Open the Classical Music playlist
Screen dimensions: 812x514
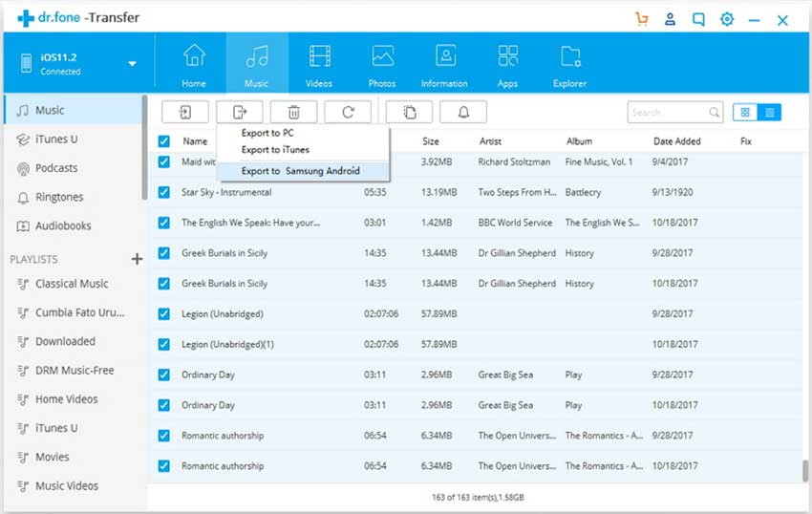click(x=73, y=284)
